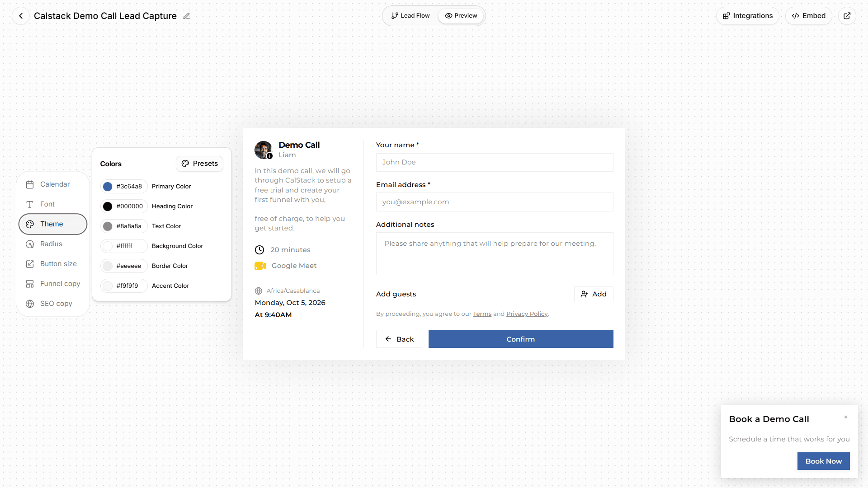Click the clock icon by 20 minutes
Screen dimensions: 868x488
click(x=259, y=250)
